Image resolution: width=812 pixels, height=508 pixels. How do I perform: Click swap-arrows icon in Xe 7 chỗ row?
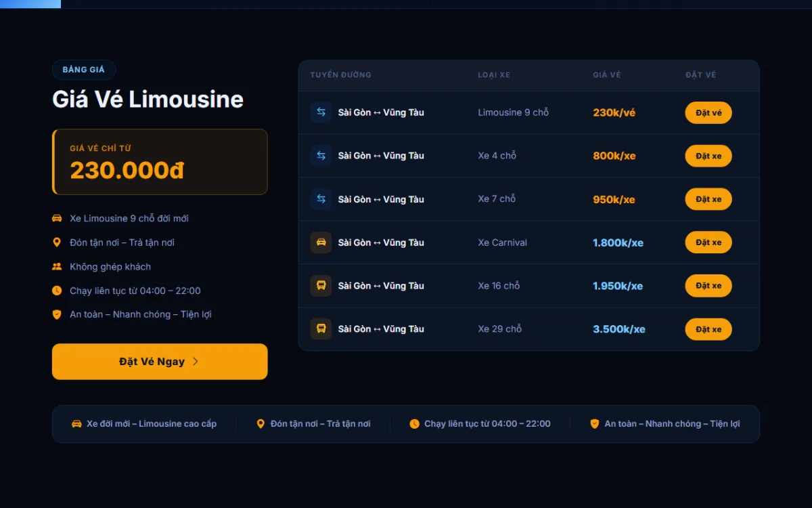[321, 199]
